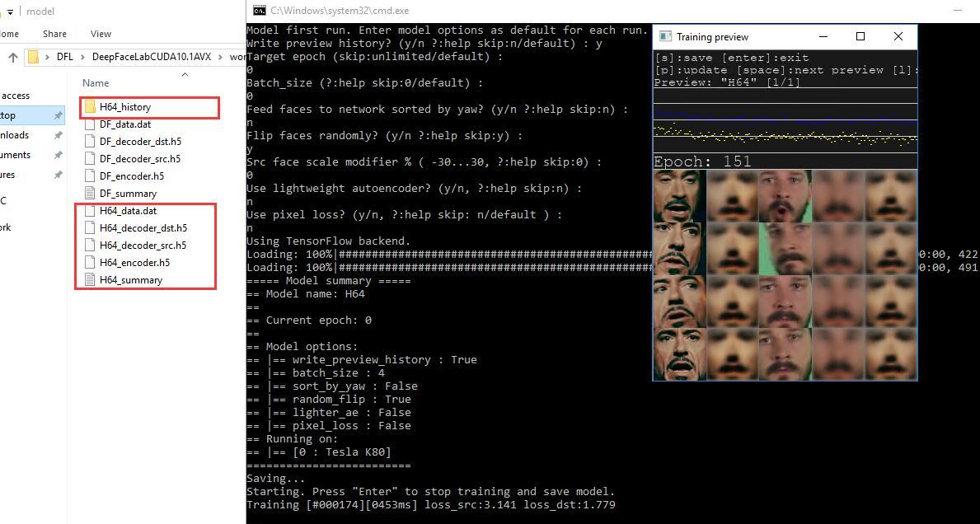Click the pin icon beside Desktop

click(x=58, y=115)
